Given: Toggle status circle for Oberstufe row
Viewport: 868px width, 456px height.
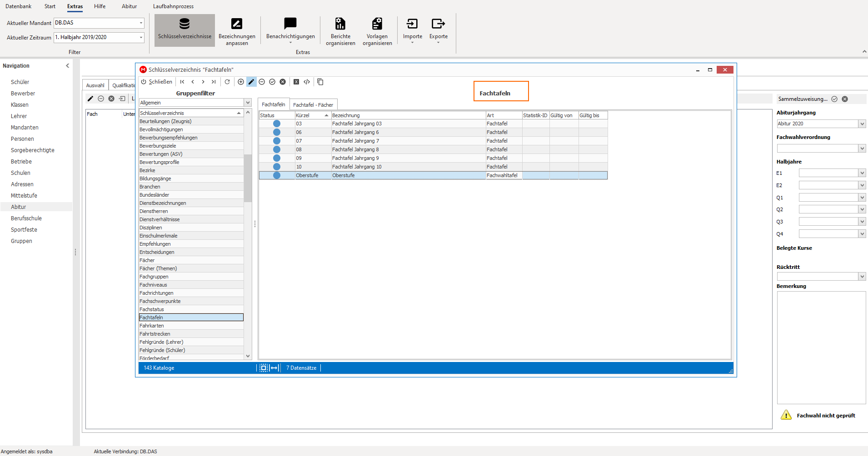Looking at the screenshot, I should 277,175.
